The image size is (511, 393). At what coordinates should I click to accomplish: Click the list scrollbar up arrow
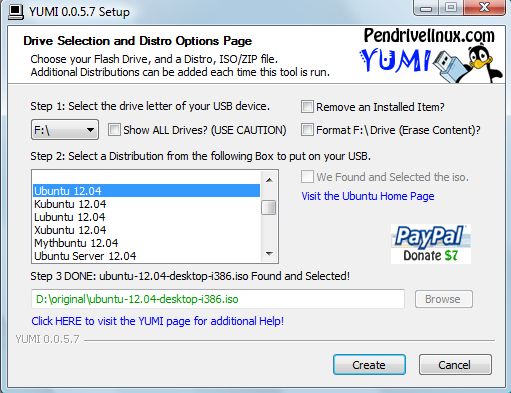pos(269,180)
